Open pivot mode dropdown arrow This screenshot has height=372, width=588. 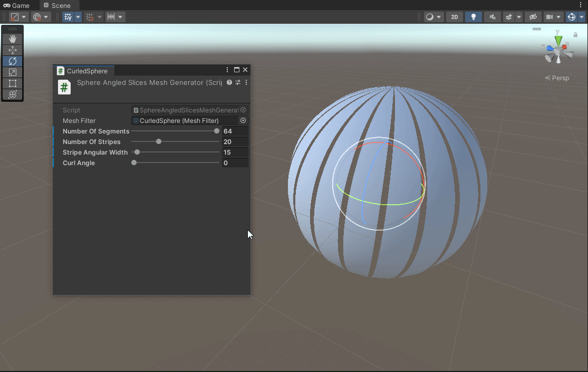[x=24, y=17]
